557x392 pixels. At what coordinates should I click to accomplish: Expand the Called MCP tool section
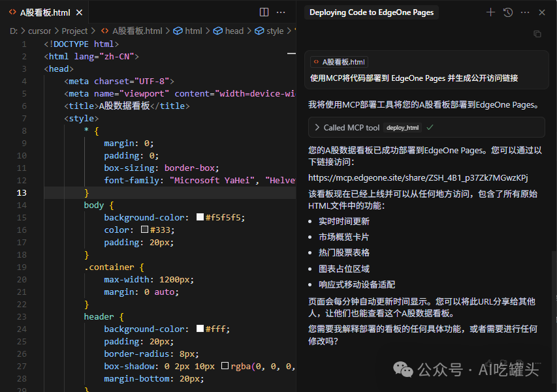[317, 127]
